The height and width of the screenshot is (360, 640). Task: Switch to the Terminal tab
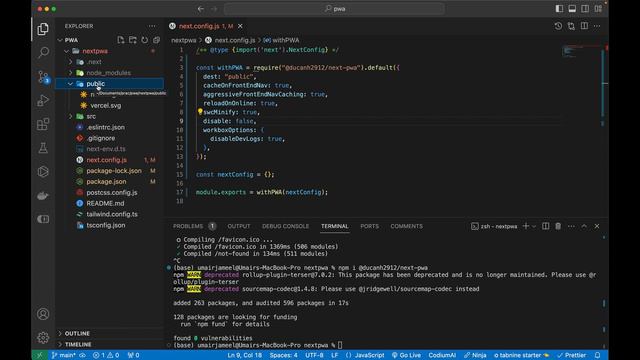[334, 226]
